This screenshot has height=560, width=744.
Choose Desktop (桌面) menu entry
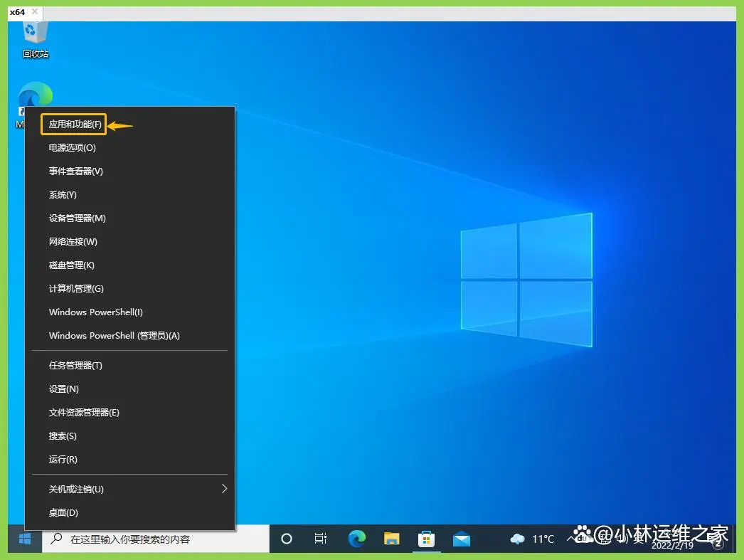click(129, 512)
